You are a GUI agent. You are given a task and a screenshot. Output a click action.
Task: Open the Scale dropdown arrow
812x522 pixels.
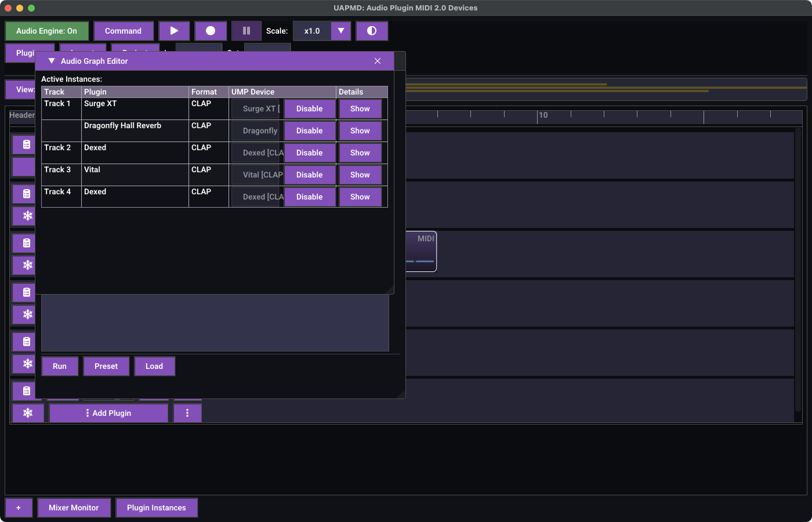click(341, 31)
